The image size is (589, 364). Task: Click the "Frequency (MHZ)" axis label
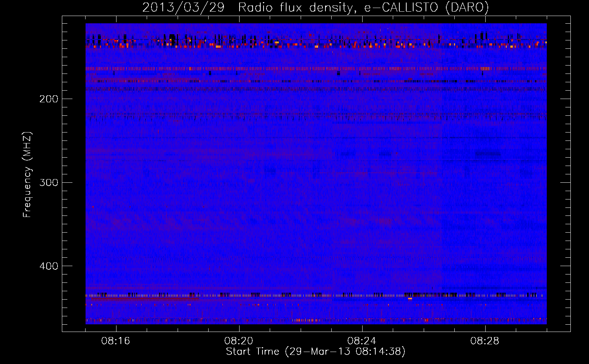pos(27,175)
